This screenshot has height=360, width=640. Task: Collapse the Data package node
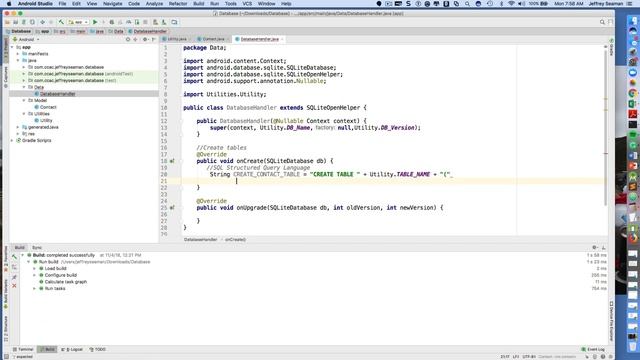pyautogui.click(x=24, y=87)
